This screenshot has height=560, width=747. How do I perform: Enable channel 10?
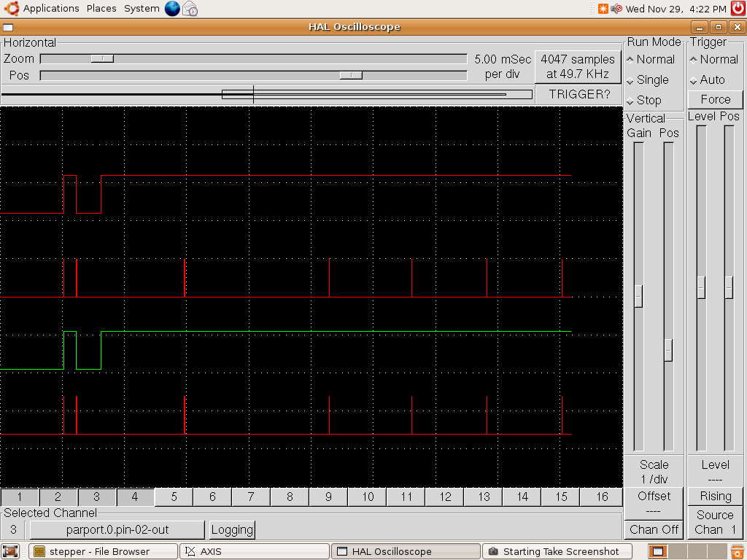368,497
